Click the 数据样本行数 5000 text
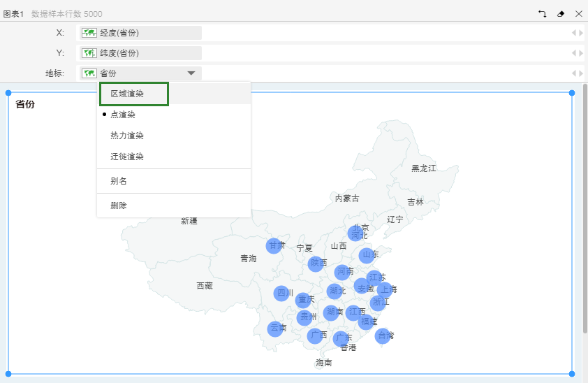 point(67,14)
